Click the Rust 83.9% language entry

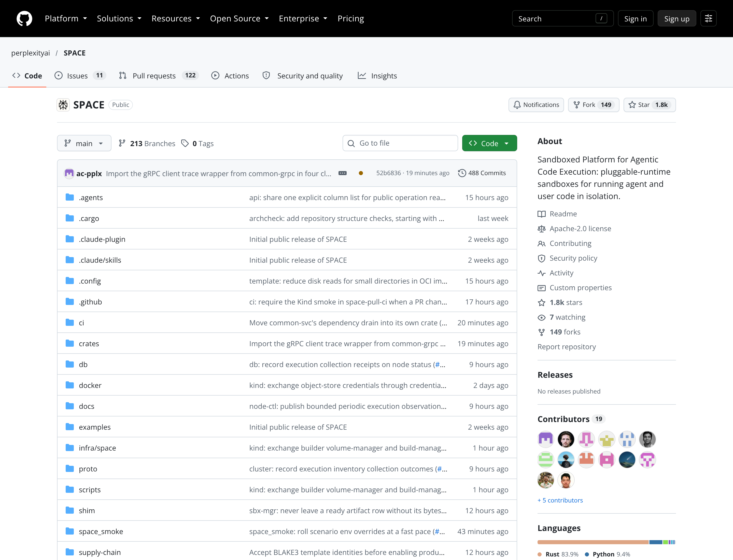click(558, 554)
